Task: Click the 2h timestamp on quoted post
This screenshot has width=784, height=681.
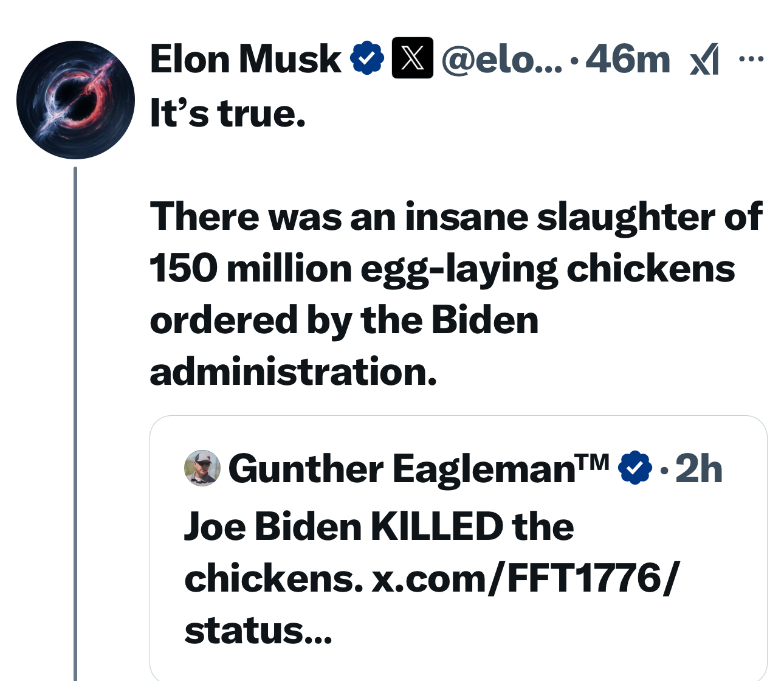Action: tap(699, 469)
